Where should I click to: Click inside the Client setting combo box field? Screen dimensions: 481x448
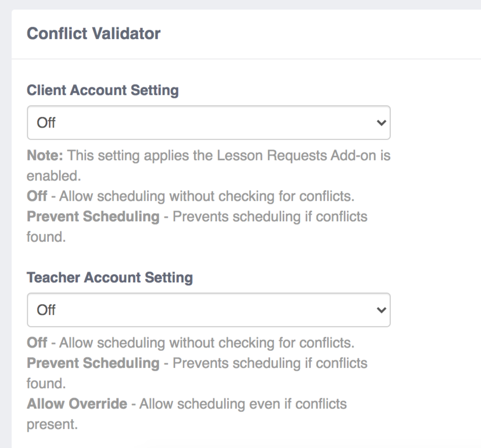[x=160, y=122]
